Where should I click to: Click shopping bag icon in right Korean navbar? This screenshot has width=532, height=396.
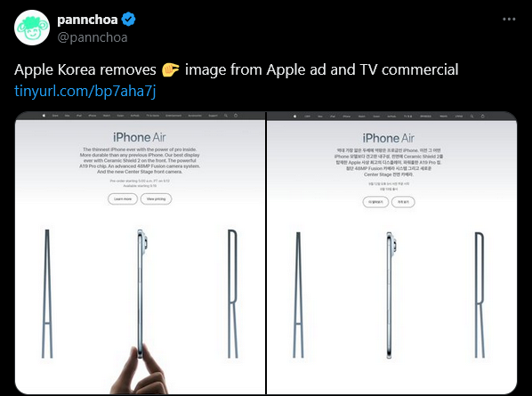point(483,117)
